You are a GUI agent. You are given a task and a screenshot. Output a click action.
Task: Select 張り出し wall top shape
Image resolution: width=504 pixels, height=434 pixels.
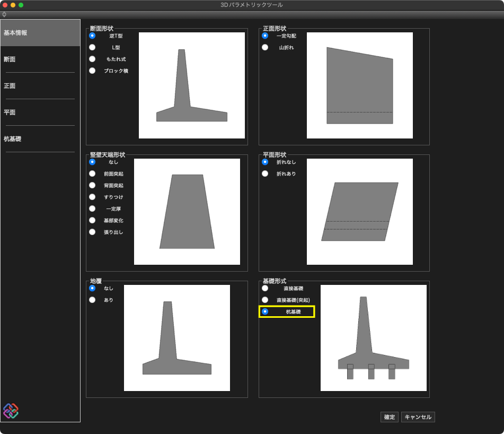pos(92,232)
